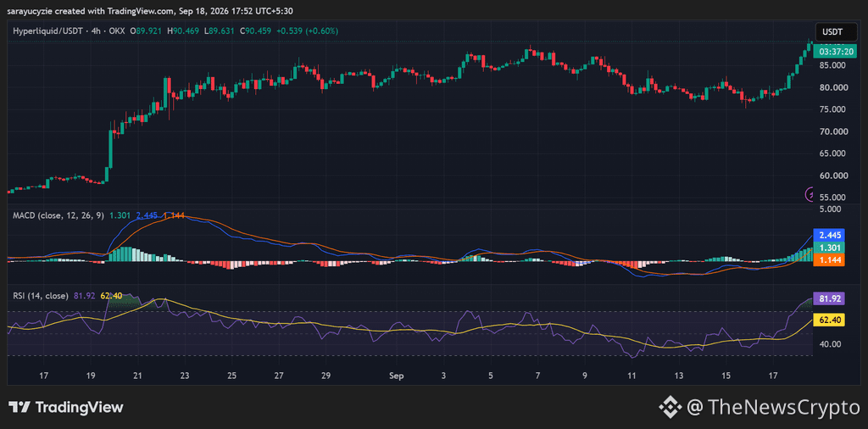Click the purple lightning icon near 55.000
868x429 pixels.
(810, 194)
